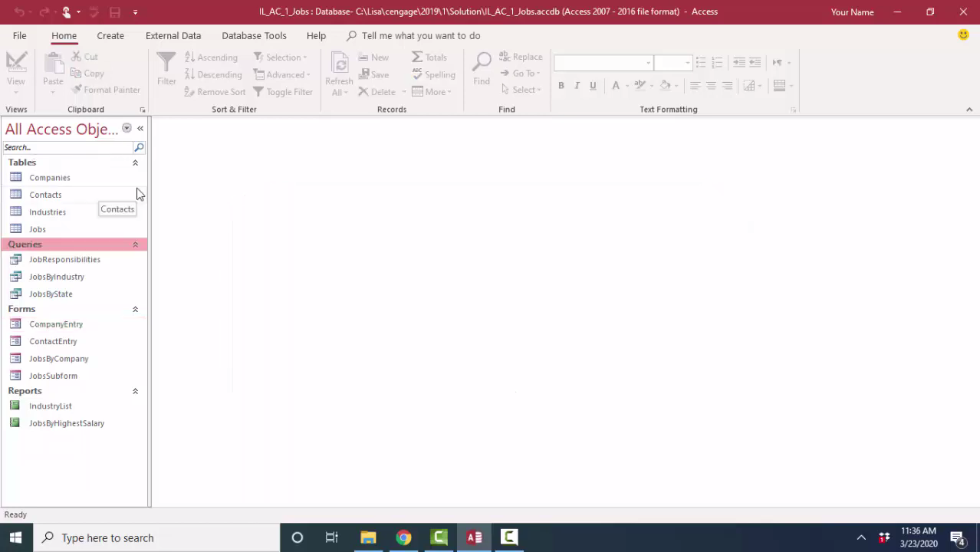Toggle Underline text formatting
The image size is (980, 552).
pos(593,86)
